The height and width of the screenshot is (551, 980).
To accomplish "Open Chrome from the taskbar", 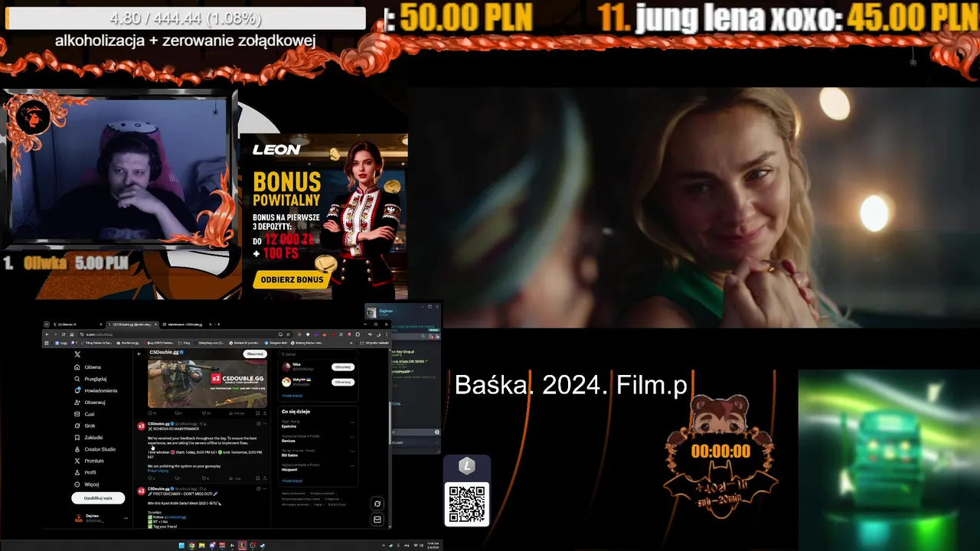I will (191, 546).
